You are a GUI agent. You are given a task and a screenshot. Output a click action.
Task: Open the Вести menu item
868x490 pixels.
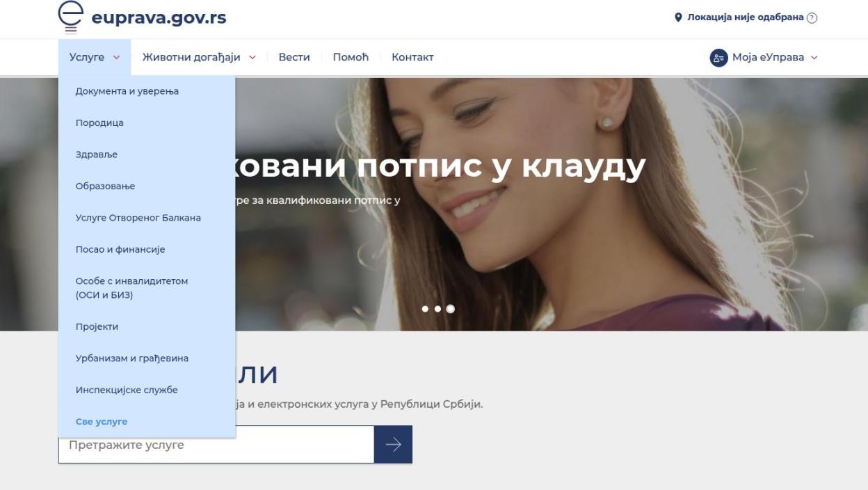[x=294, y=57]
